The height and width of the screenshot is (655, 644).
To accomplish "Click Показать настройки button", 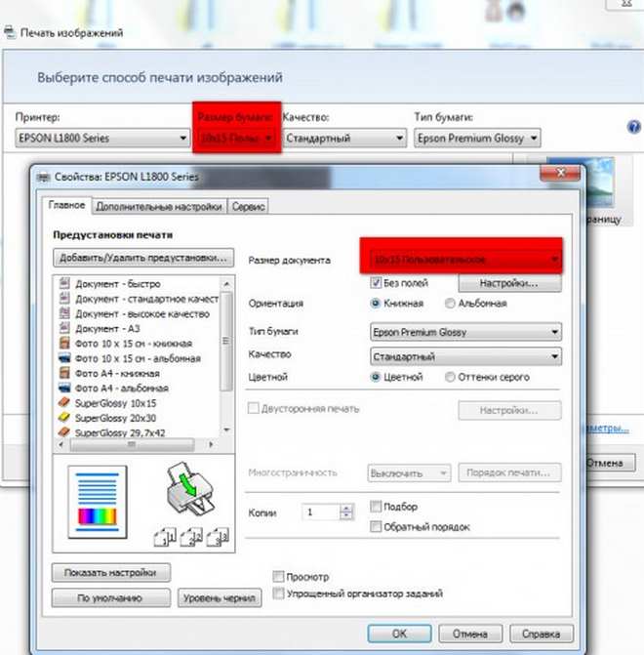I will 110,572.
